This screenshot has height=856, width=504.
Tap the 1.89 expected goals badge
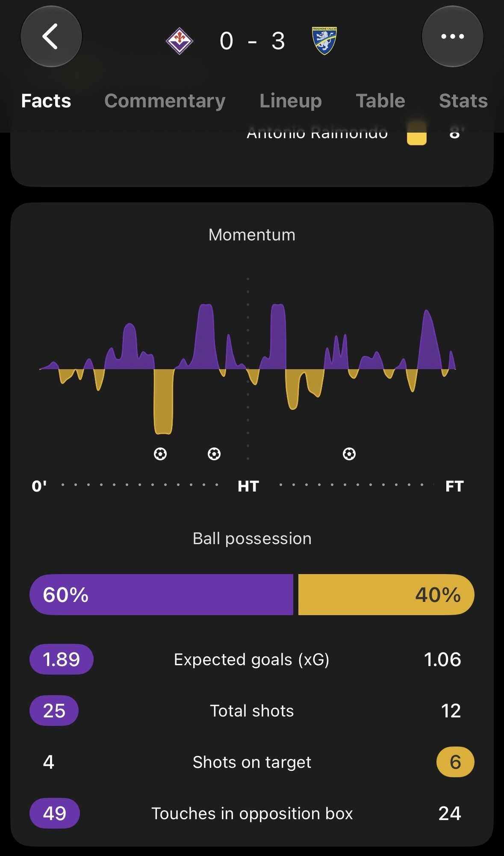[x=62, y=659]
